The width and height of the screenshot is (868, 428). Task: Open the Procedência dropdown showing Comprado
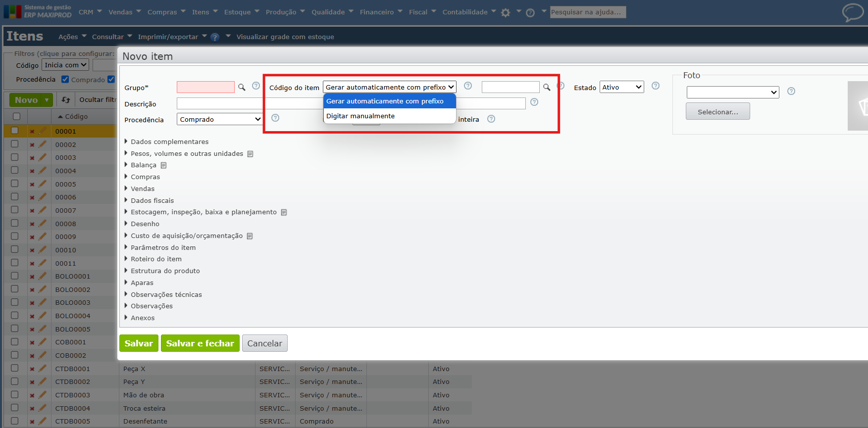click(220, 119)
